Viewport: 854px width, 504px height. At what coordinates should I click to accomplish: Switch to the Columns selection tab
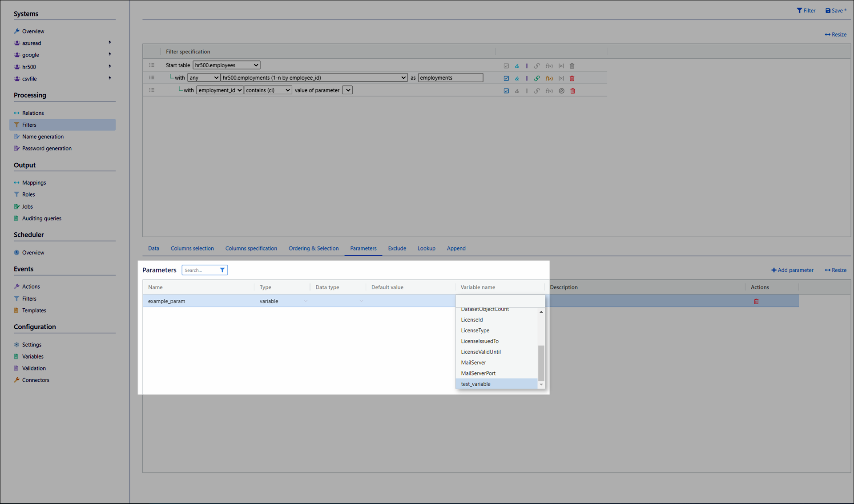192,248
